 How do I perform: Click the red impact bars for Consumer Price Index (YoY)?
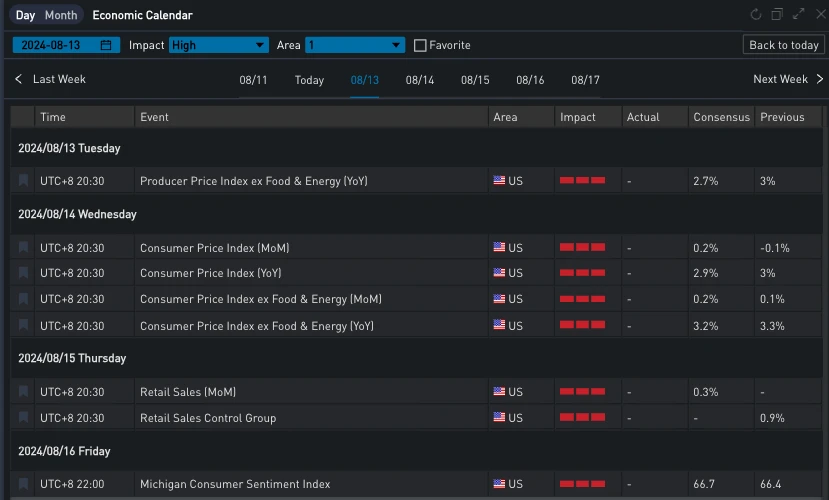pos(582,273)
